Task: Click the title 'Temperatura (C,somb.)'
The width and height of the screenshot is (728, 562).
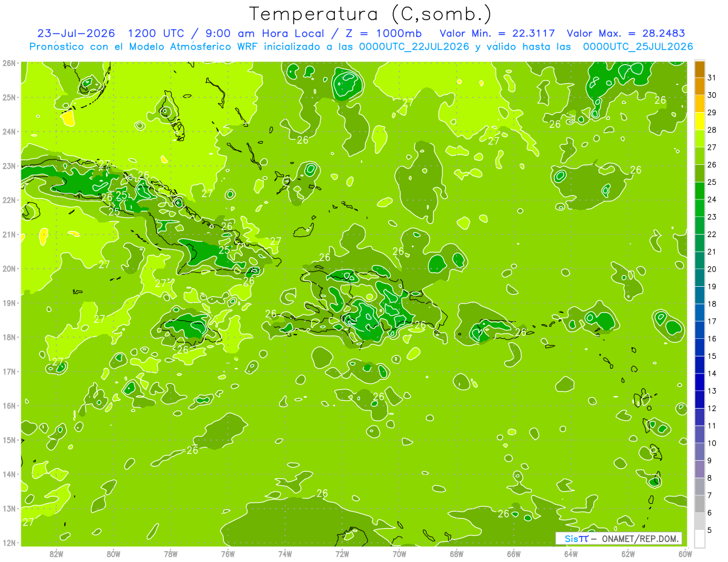Action: tap(370, 14)
